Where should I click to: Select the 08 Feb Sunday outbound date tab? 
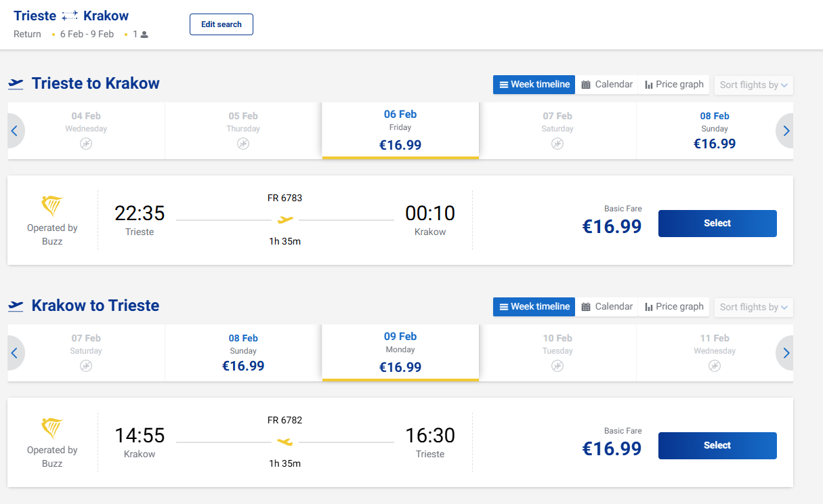point(715,131)
